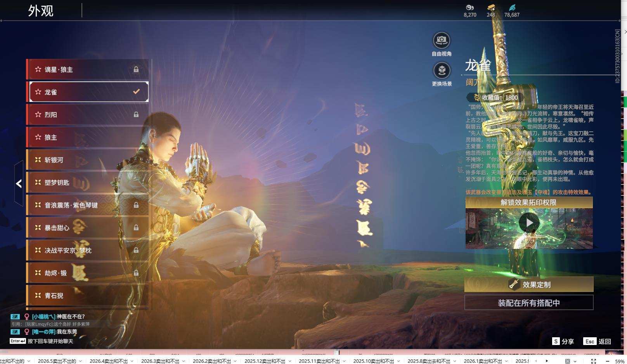Viewport: 627px width, 364px height.
Task: Click the fullscreen icon in the spreadsheet status bar
Action: pyautogui.click(x=593, y=361)
